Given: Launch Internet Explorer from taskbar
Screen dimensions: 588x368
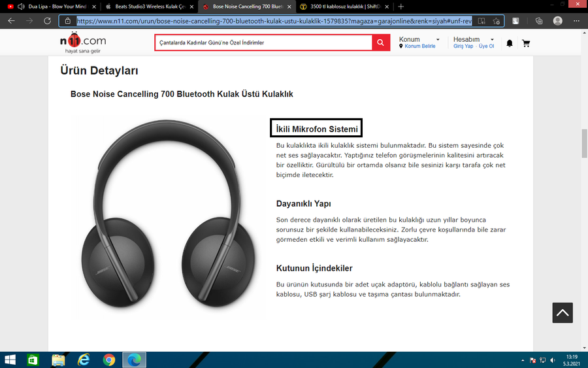Looking at the screenshot, I should click(84, 360).
